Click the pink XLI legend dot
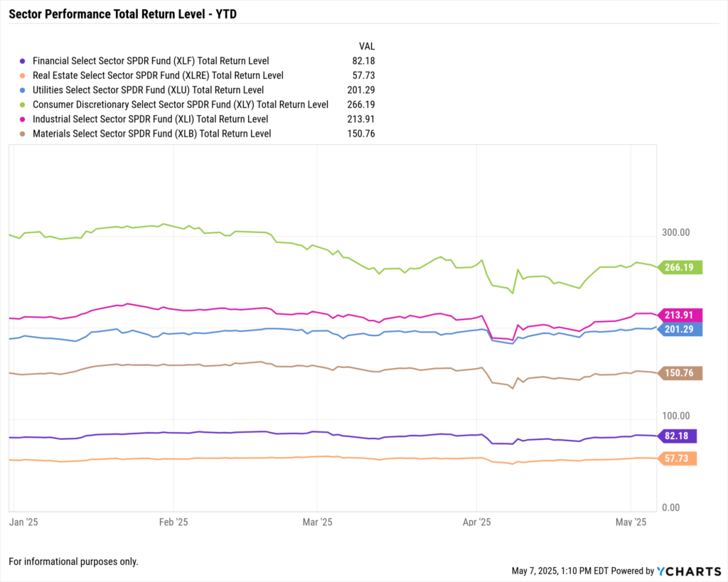The height and width of the screenshot is (582, 728). click(22, 119)
